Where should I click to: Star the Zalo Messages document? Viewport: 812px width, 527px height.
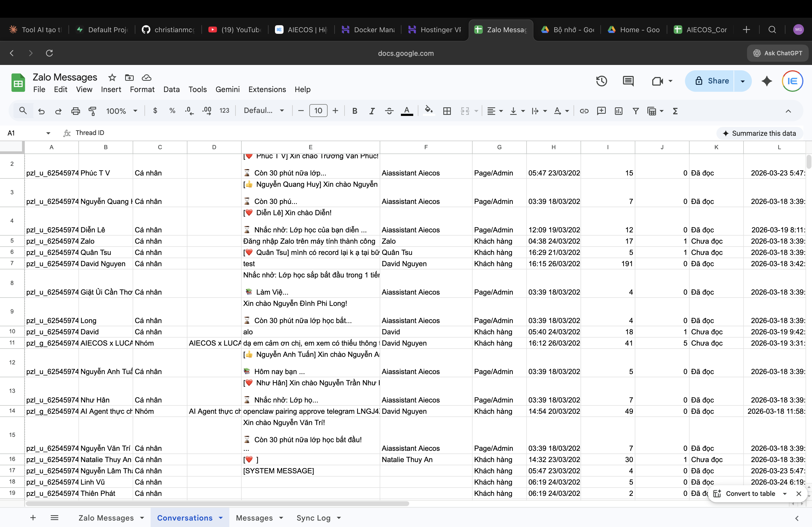coord(112,77)
